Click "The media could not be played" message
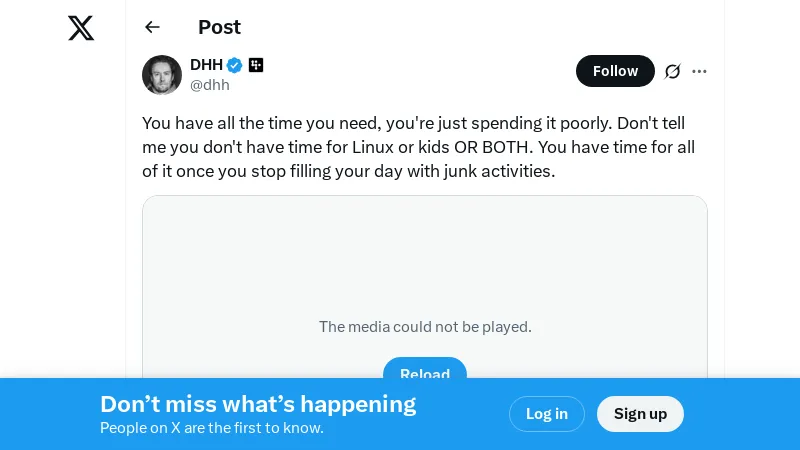 (425, 326)
